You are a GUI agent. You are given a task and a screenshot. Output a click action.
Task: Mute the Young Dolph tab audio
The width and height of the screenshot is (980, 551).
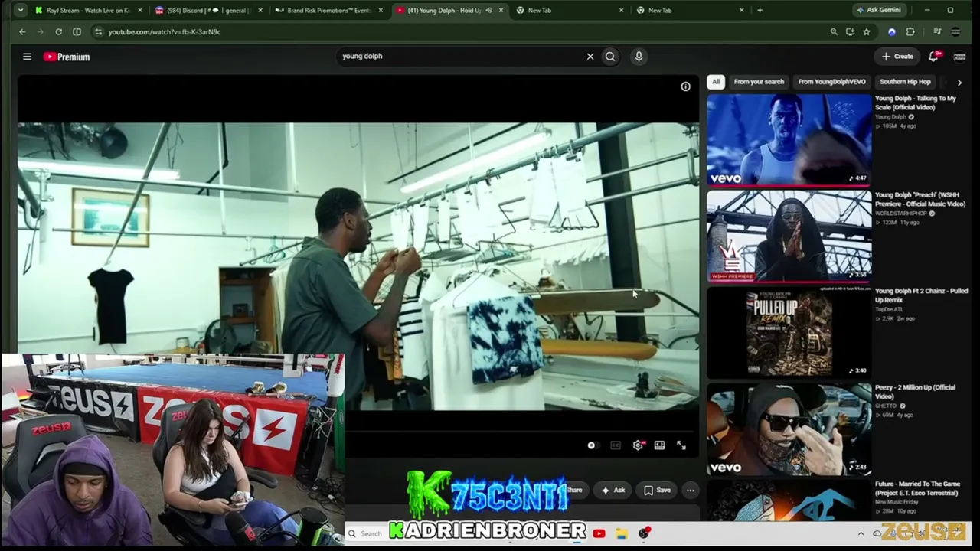[x=488, y=11]
